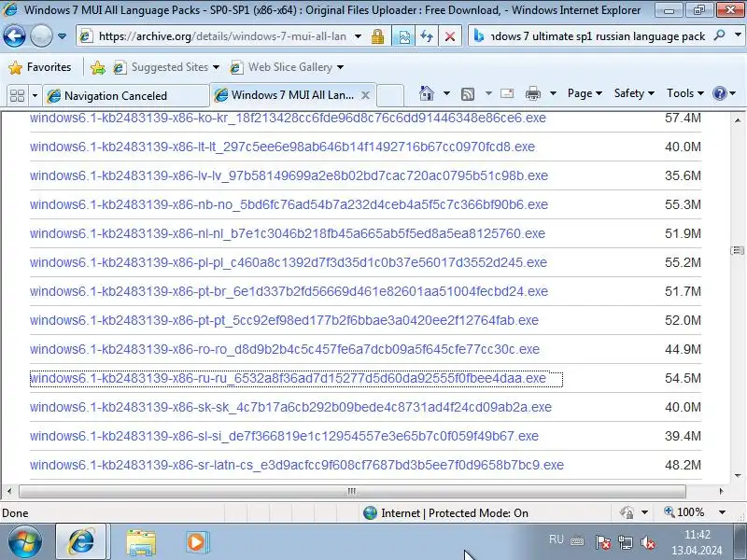
Task: Open the Page menu
Action: [585, 93]
